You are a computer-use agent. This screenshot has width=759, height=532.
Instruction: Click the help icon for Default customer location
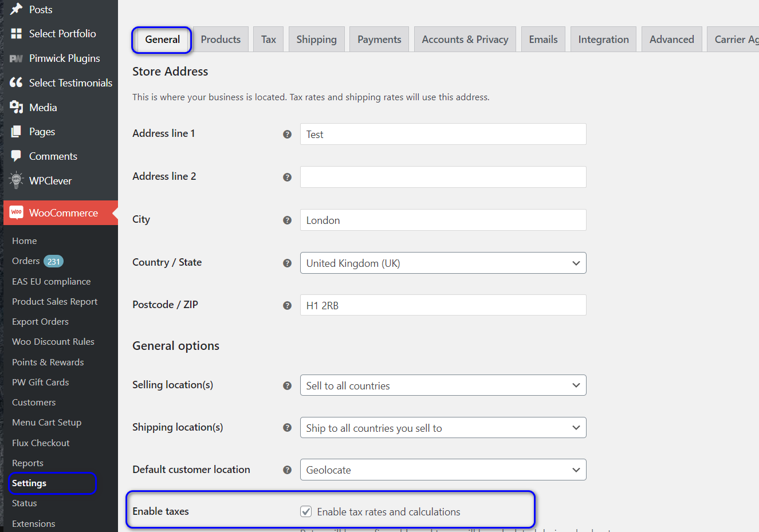click(287, 470)
